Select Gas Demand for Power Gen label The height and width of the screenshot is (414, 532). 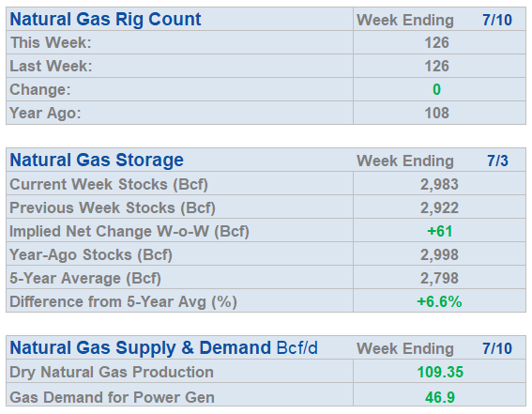pyautogui.click(x=112, y=397)
